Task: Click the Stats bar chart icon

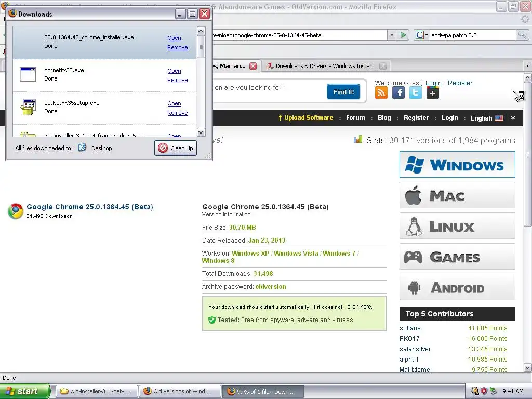Action: point(357,139)
